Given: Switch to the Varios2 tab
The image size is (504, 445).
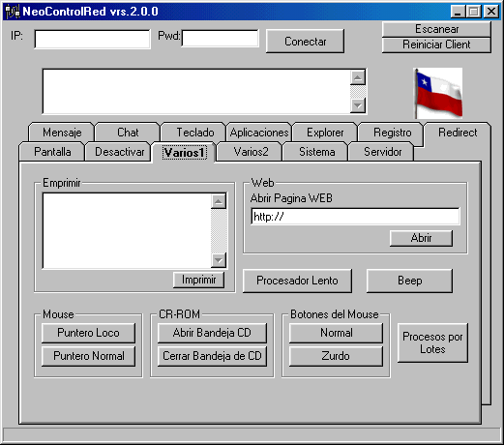Looking at the screenshot, I should 251,152.
